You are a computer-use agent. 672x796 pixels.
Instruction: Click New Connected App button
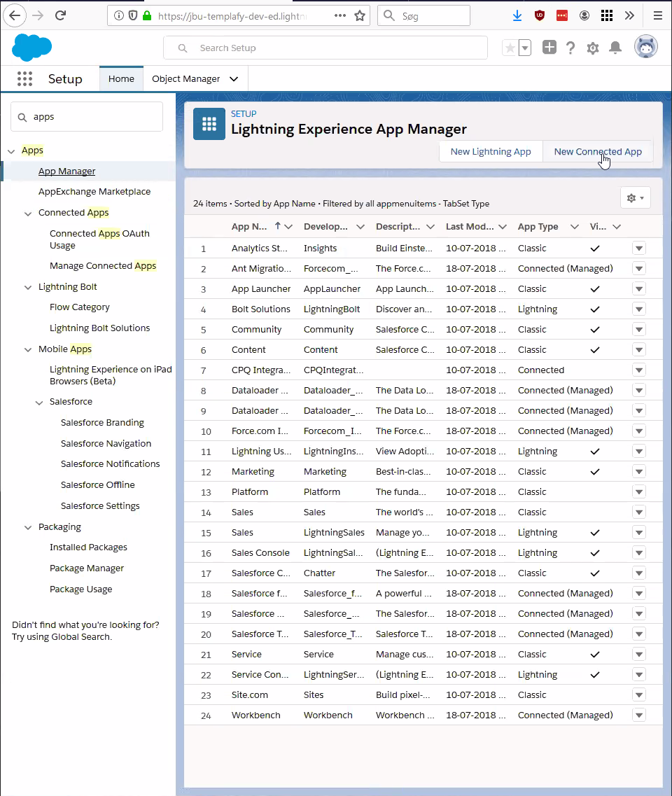(x=598, y=151)
